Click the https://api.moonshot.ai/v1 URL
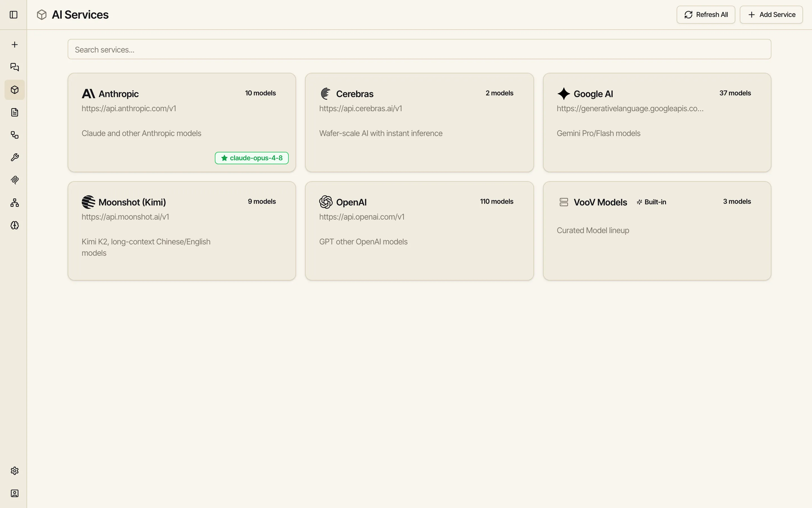Viewport: 812px width, 508px height. coord(125,217)
